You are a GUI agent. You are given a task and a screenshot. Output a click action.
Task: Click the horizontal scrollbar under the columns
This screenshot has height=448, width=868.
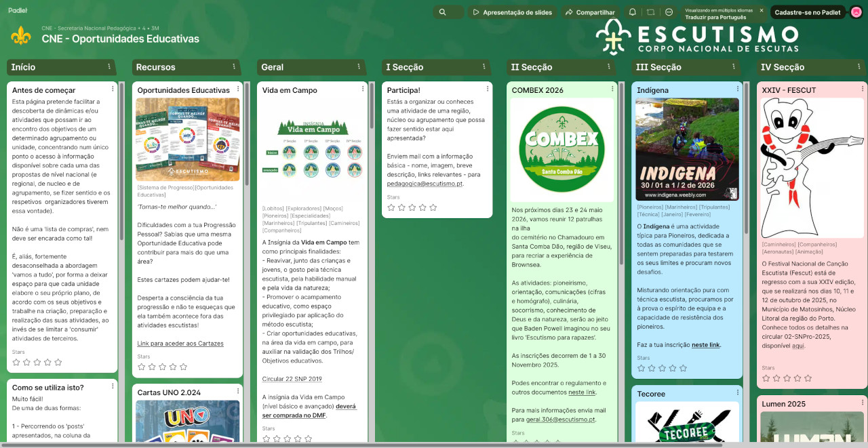click(x=363, y=445)
